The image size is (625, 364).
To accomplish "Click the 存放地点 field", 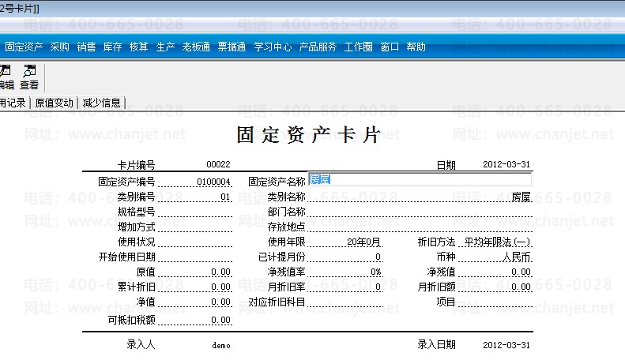I will (x=420, y=227).
